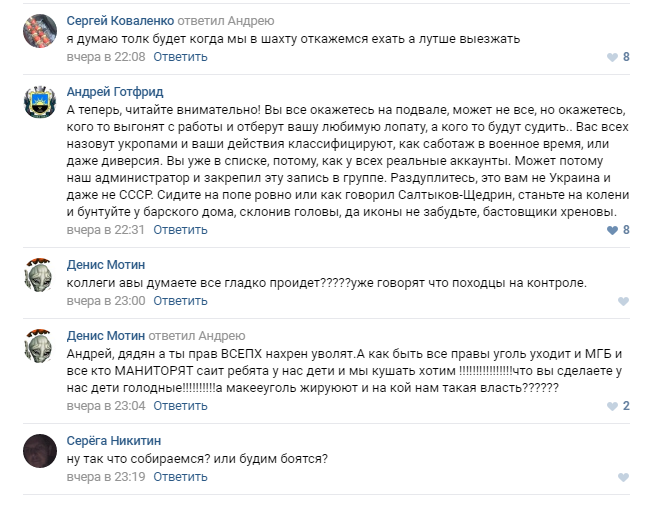Viewport: 654px width, 522px height.
Task: Like Денис Мотин's comment posted at 23:00
Action: (x=623, y=301)
